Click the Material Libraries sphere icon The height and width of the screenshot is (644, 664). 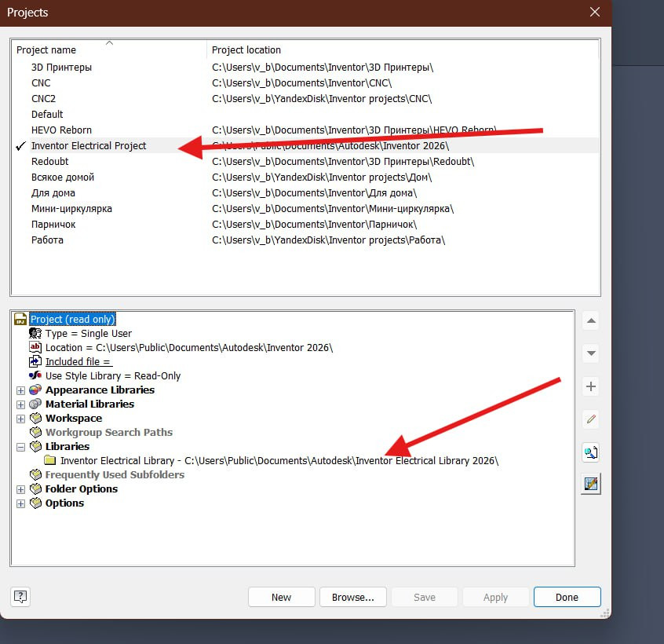pyautogui.click(x=35, y=404)
